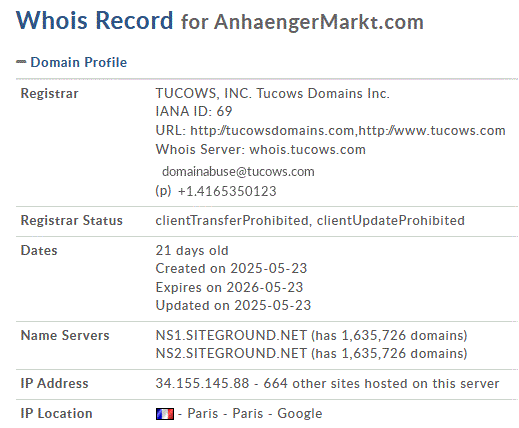The width and height of the screenshot is (519, 428).
Task: Click the minus icon beside Domain Profile
Action: (21, 62)
